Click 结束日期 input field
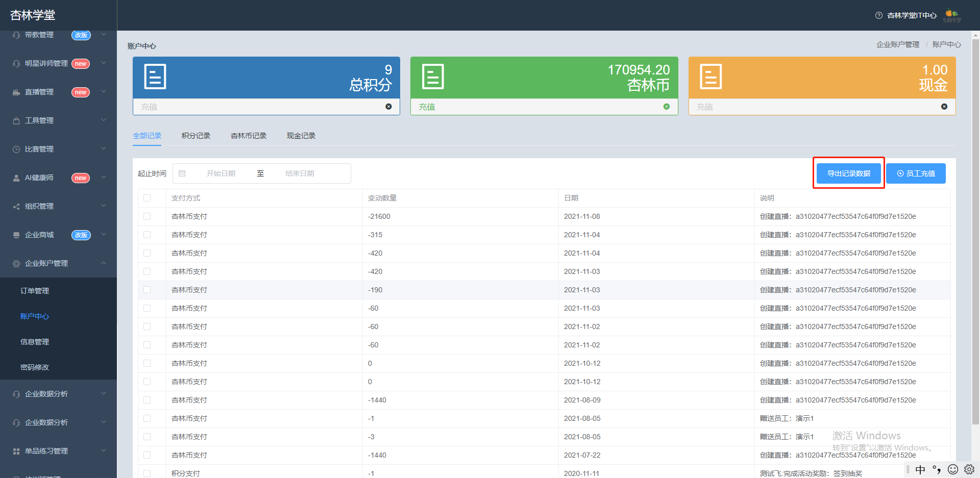Viewport: 980px width, 478px height. 300,173
